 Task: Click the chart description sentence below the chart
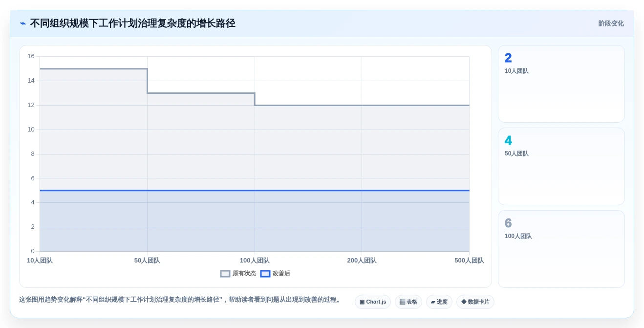click(181, 300)
